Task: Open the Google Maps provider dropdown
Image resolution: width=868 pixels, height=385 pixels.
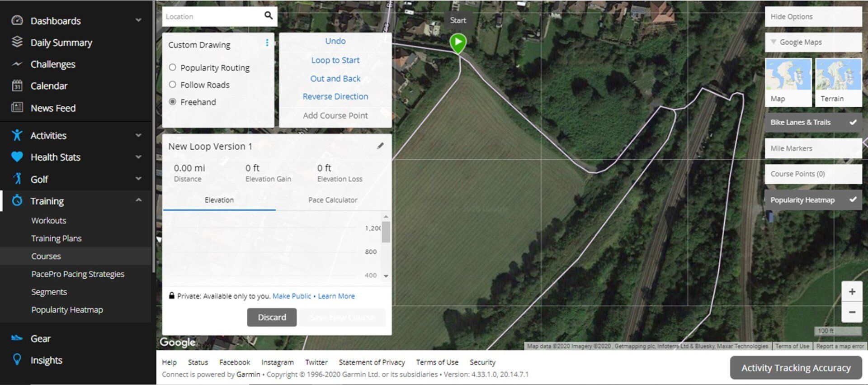Action: pyautogui.click(x=813, y=42)
